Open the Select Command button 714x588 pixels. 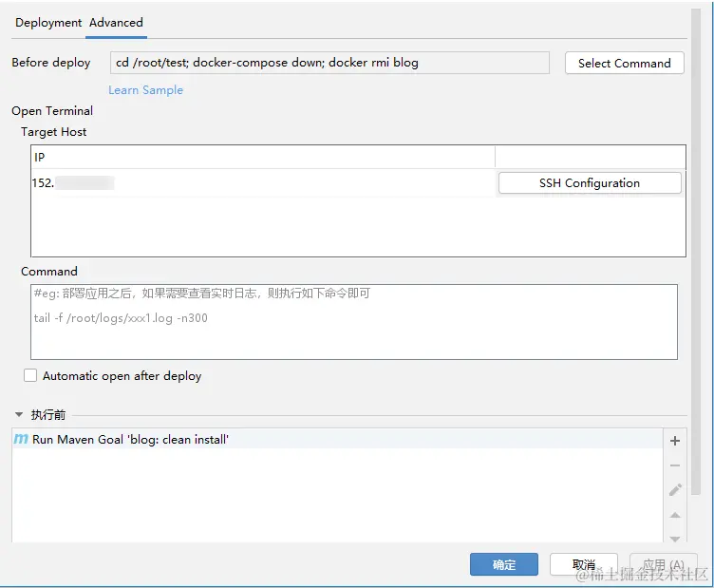point(625,63)
